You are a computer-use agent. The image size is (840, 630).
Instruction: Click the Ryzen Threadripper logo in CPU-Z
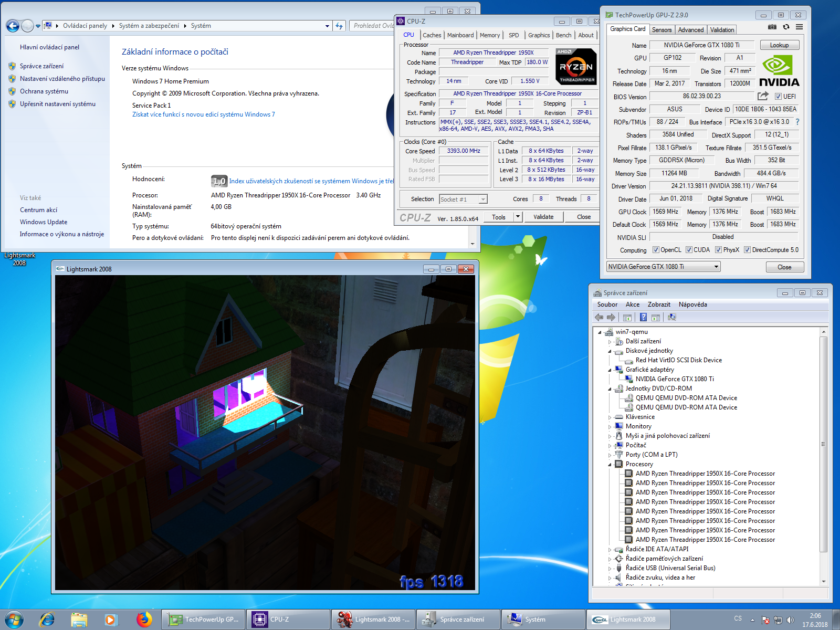[x=576, y=67]
